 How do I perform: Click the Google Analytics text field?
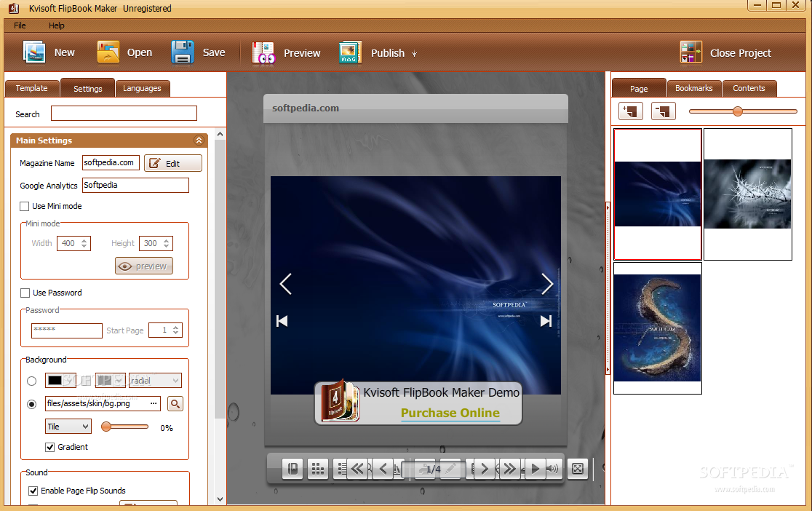[135, 185]
